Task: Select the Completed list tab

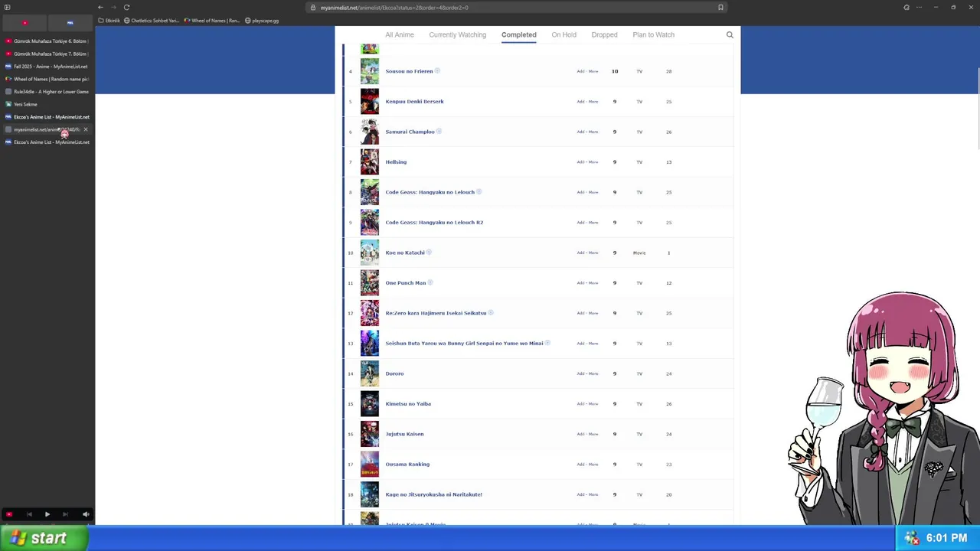Action: click(x=518, y=34)
